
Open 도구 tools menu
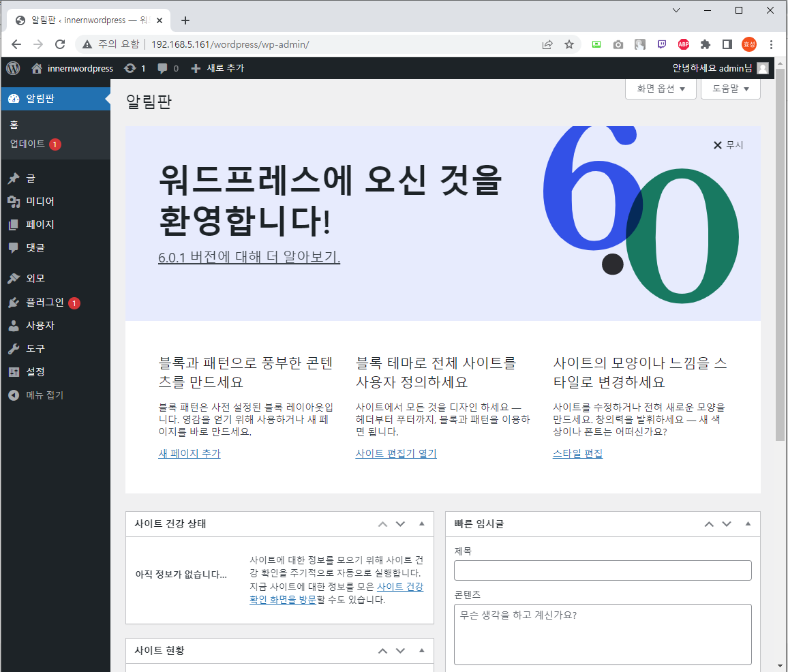(55, 348)
